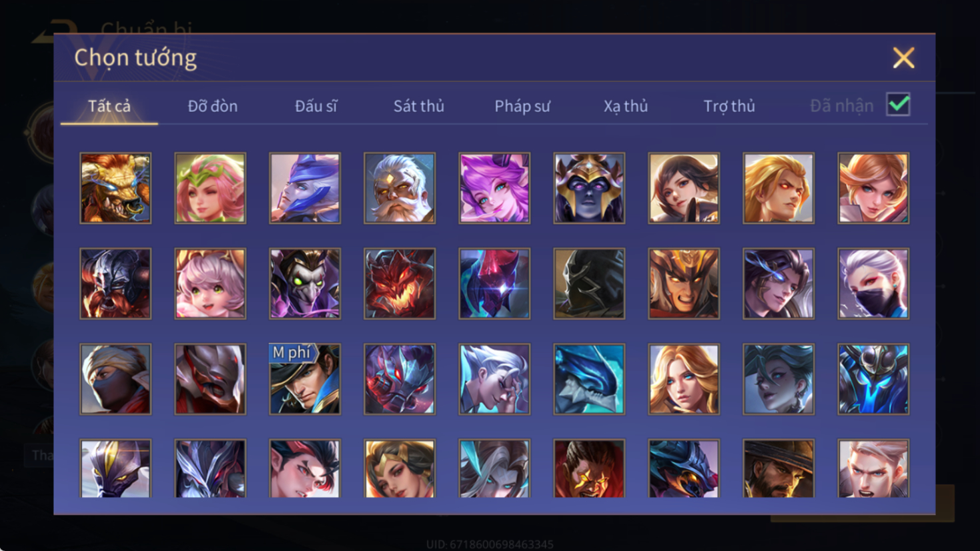This screenshot has height=551, width=980.
Task: Toggle the 'Đã nhận' checkbox
Action: pyautogui.click(x=898, y=105)
